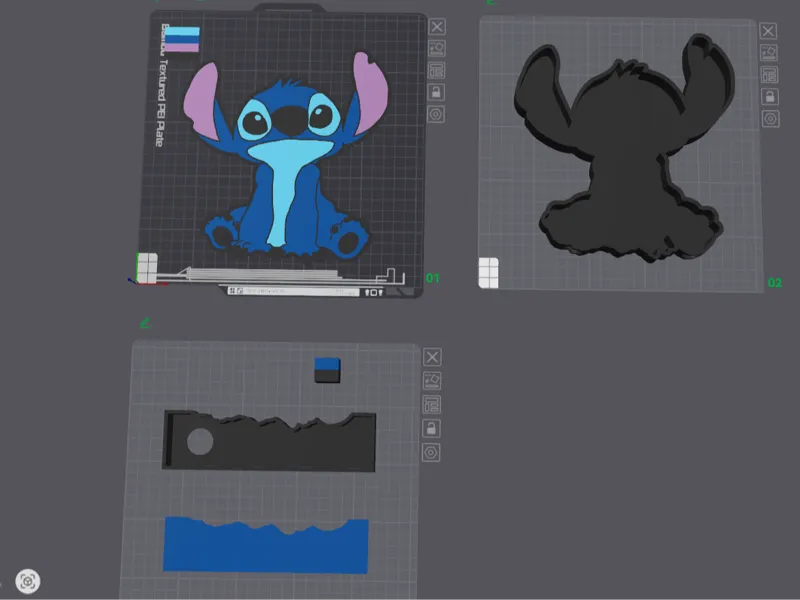Click the green 01 plate number label
This screenshot has height=600, width=800.
[x=433, y=278]
